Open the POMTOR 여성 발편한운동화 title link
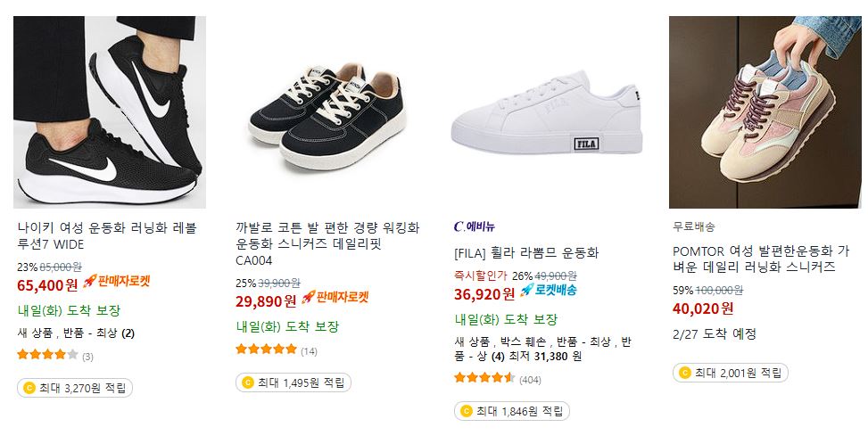The image size is (868, 444). coord(761,259)
